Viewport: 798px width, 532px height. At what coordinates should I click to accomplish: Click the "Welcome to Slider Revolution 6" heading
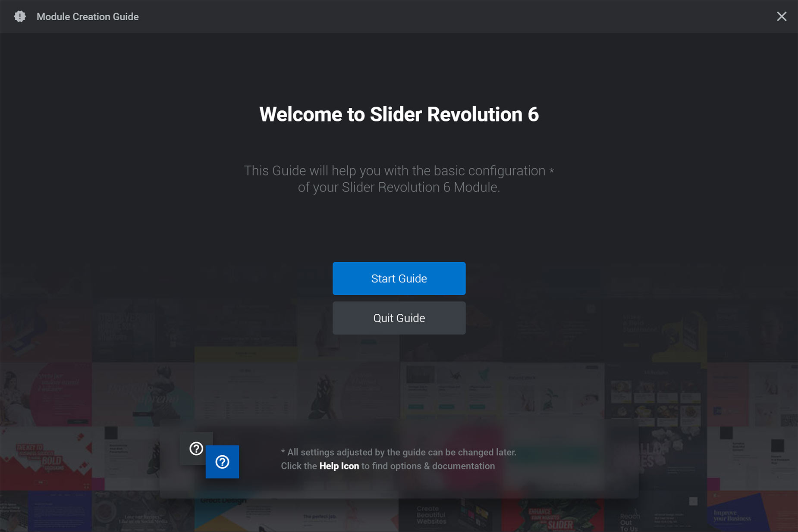tap(399, 115)
